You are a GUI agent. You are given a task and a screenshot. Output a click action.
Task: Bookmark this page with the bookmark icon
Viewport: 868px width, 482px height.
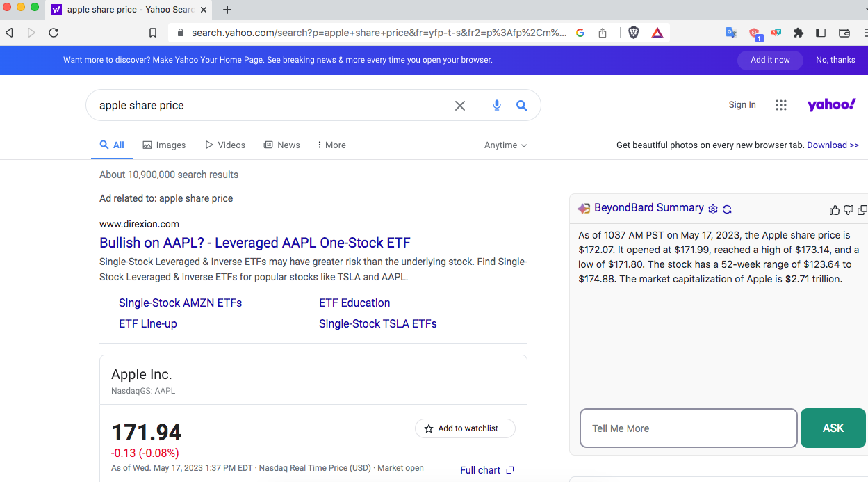point(153,33)
